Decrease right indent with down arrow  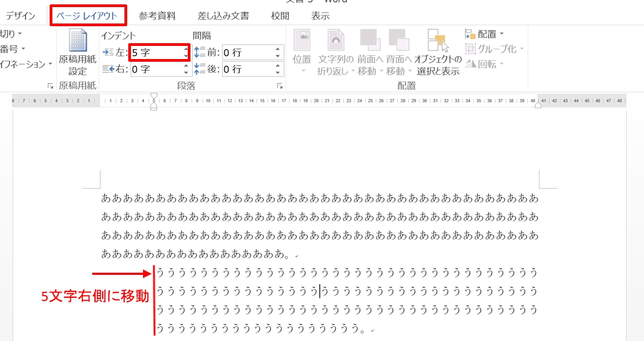[186, 73]
